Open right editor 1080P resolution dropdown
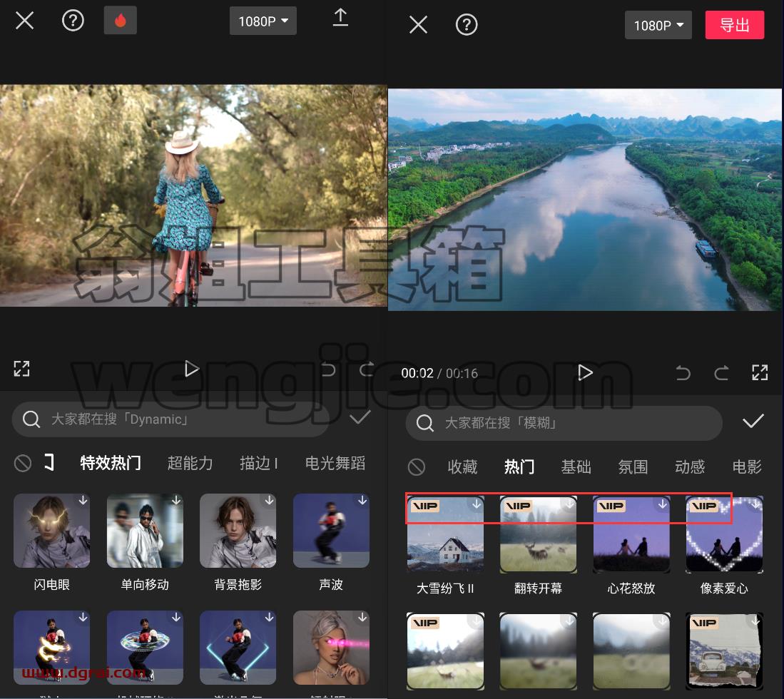Screen dimensions: 784x699 pos(658,25)
